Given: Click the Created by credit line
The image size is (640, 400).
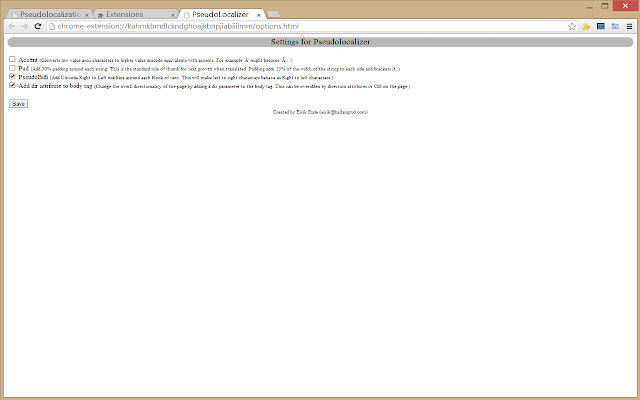Looking at the screenshot, I should [320, 112].
